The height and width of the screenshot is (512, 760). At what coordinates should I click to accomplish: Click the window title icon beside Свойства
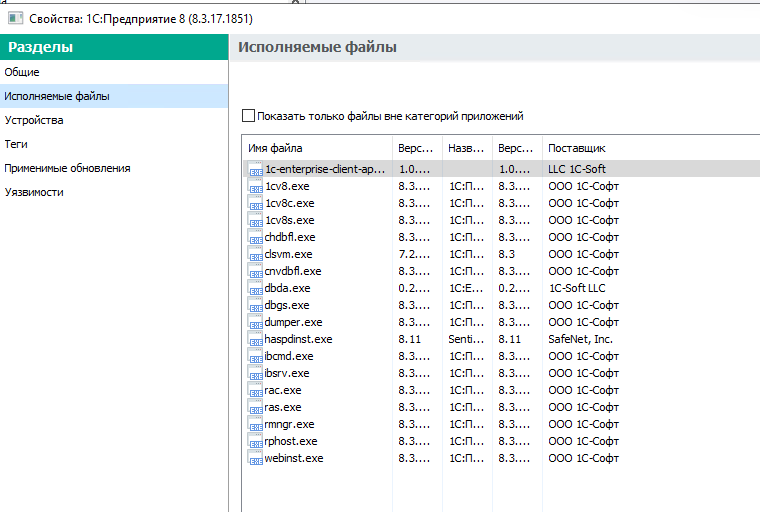(x=16, y=18)
